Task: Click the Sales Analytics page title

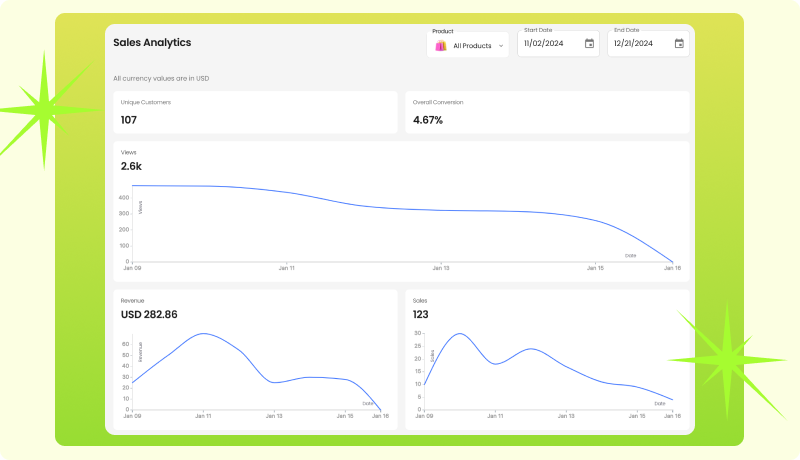Action: click(152, 43)
